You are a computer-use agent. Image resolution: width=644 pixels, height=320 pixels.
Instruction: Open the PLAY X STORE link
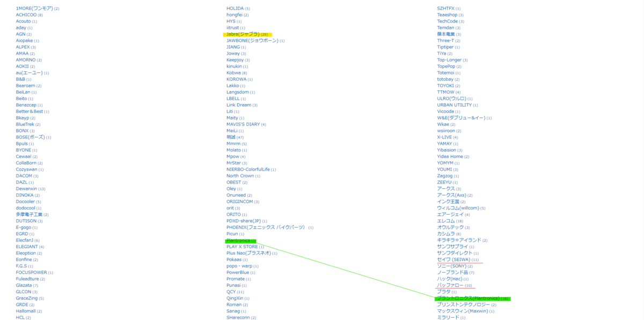(x=242, y=247)
